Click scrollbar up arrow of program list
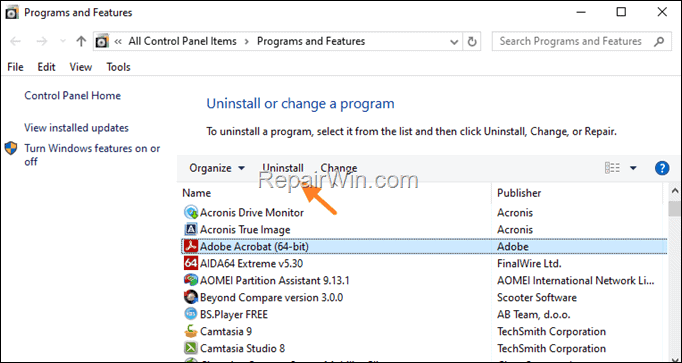The width and height of the screenshot is (682, 363). pyautogui.click(x=675, y=190)
